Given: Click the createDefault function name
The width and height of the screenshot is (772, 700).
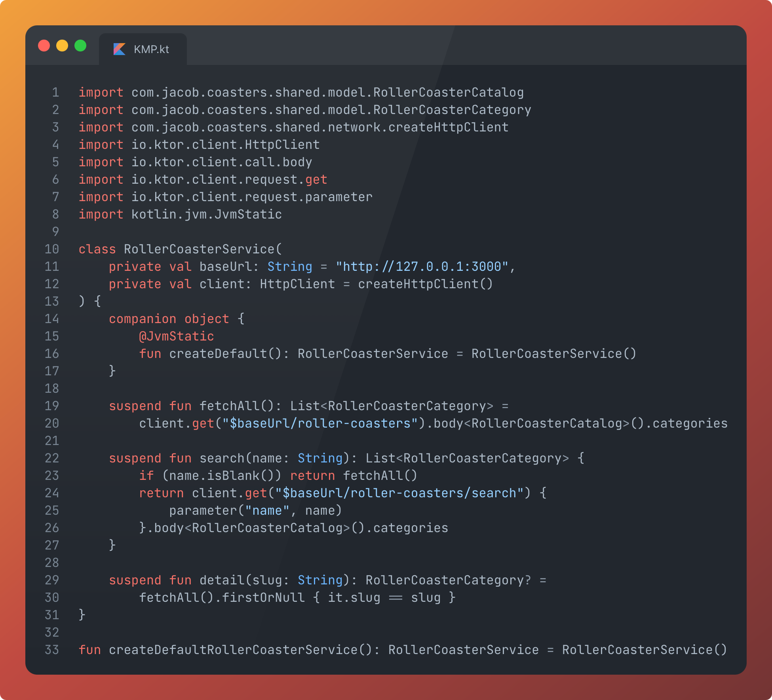Looking at the screenshot, I should (218, 354).
